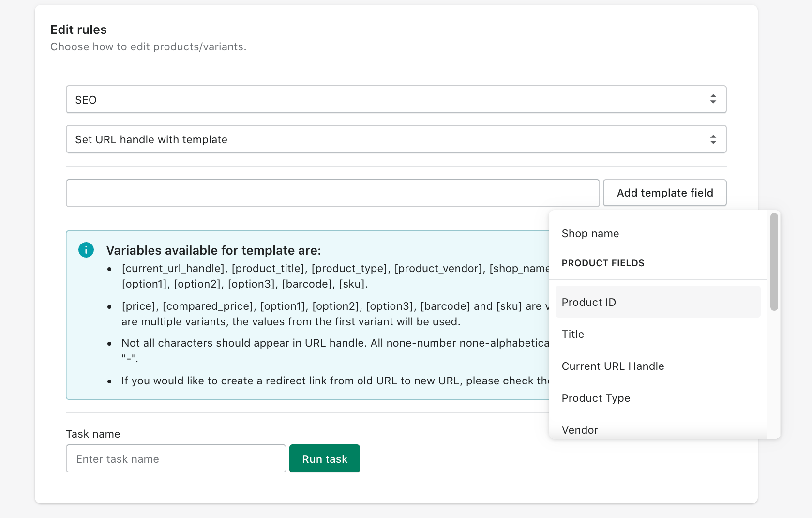Click the 'Edit rules' heading
Viewport: 812px width, 518px height.
[x=78, y=30]
